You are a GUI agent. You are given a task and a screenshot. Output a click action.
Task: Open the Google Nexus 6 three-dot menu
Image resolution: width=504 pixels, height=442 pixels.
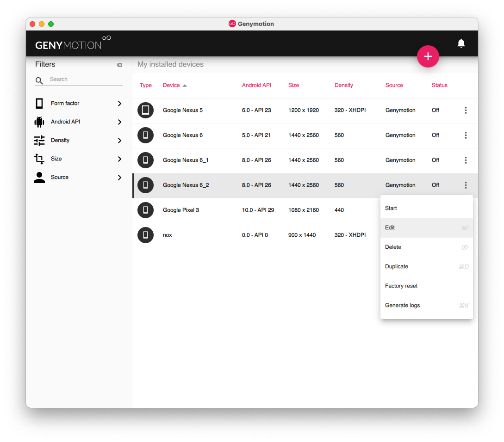[466, 135]
